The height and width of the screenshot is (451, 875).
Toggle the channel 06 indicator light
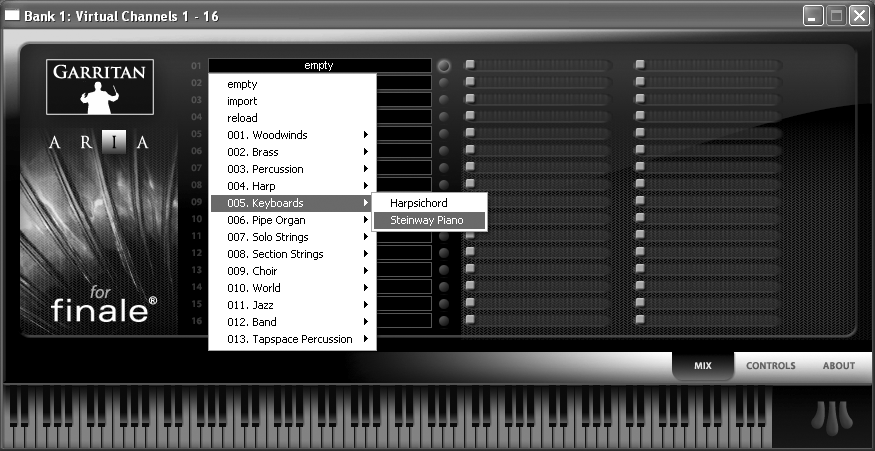[444, 151]
